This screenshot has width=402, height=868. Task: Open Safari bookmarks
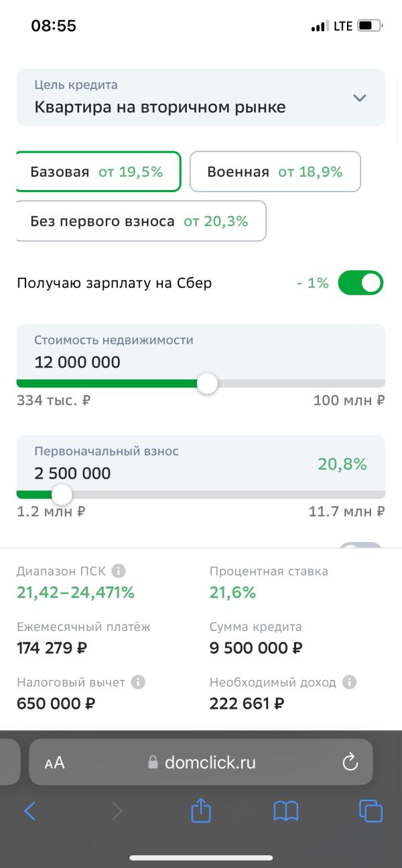(x=286, y=812)
